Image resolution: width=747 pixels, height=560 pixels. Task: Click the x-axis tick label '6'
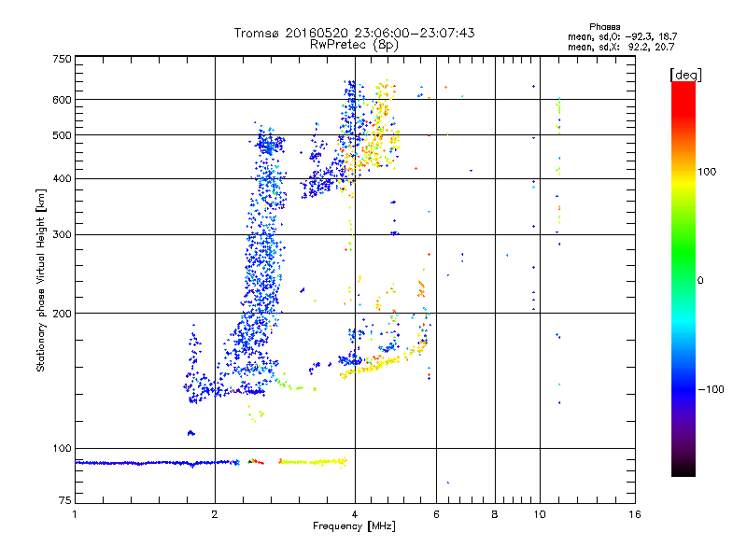tap(436, 514)
